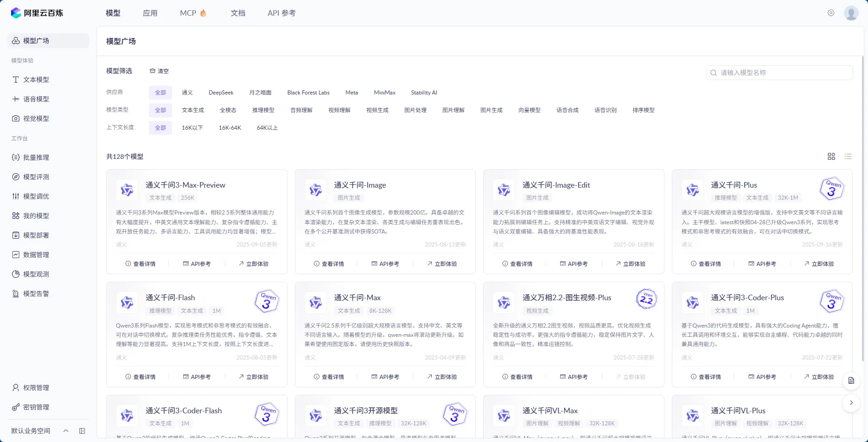Collapse the 默认业务空间 selector
The image size is (868, 442).
pyautogui.click(x=65, y=430)
